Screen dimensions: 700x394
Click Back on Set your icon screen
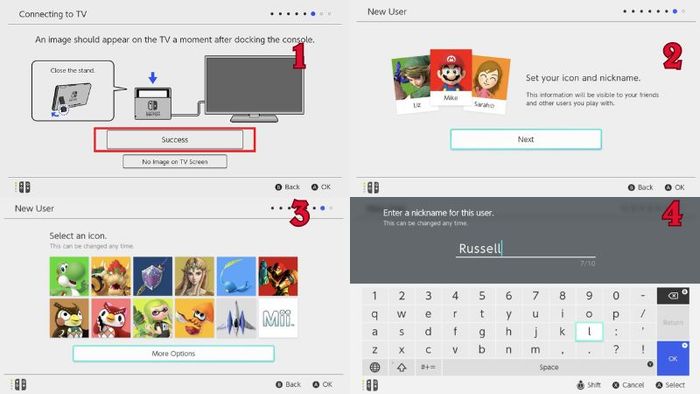pos(641,187)
